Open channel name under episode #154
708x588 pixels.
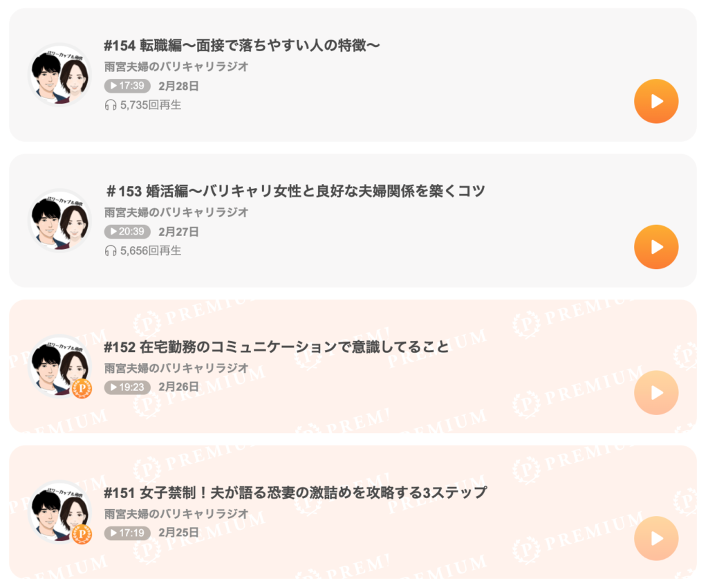(x=176, y=67)
